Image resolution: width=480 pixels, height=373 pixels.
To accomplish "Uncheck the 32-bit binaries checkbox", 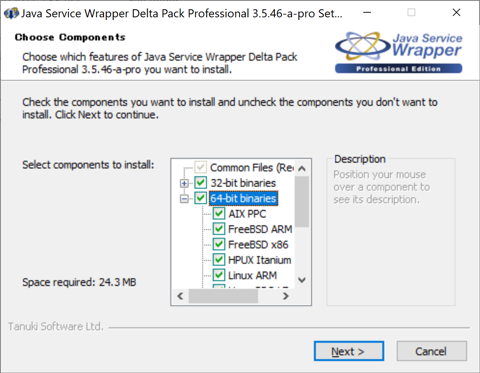I will 201,183.
